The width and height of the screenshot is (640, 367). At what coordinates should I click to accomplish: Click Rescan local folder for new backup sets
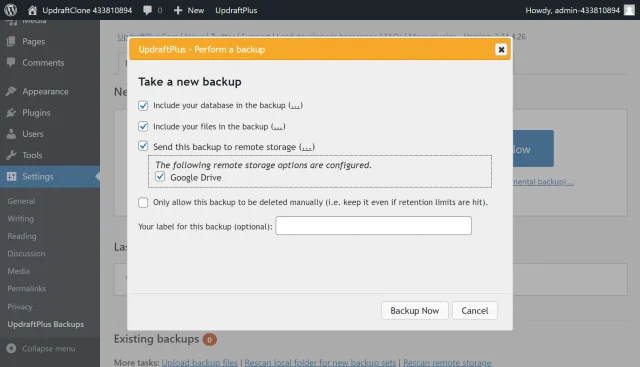coord(320,363)
